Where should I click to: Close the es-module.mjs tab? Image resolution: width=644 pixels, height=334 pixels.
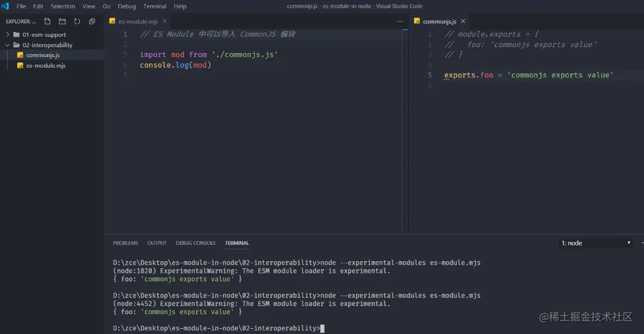pyautogui.click(x=164, y=21)
